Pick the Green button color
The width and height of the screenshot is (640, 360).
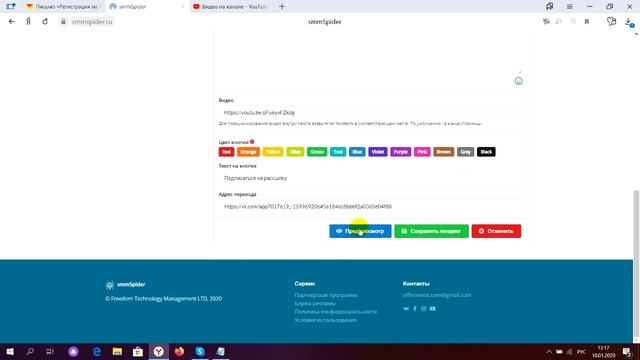pyautogui.click(x=317, y=152)
